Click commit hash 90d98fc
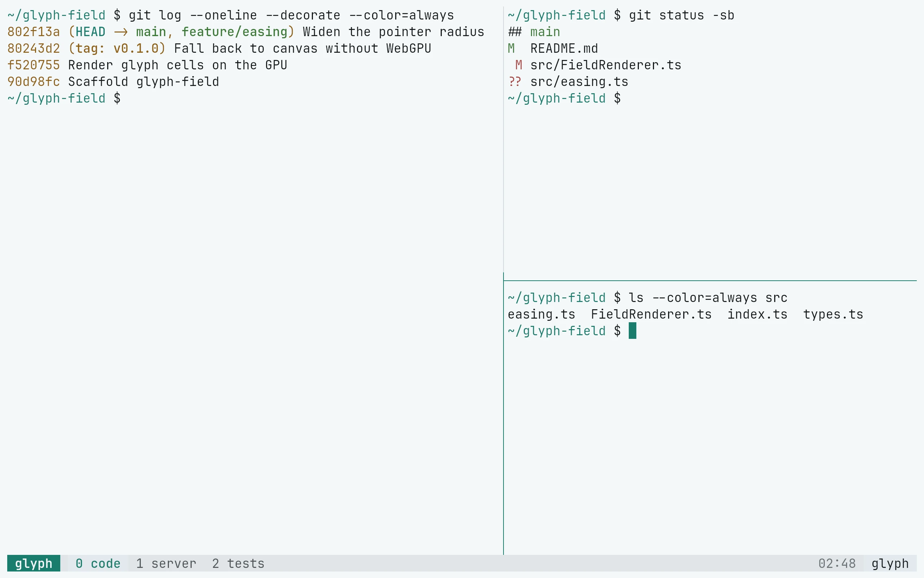 [34, 81]
